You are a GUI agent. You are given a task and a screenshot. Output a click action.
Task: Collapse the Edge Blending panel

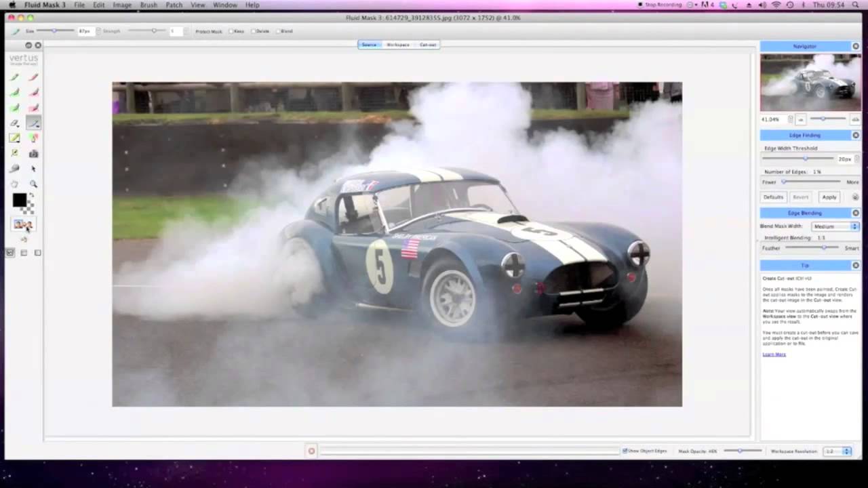pos(856,213)
